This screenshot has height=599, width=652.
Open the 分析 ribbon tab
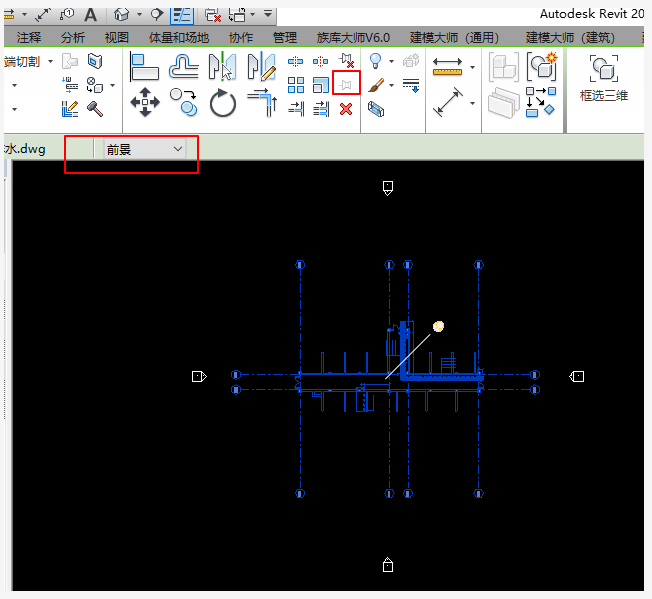click(x=73, y=37)
